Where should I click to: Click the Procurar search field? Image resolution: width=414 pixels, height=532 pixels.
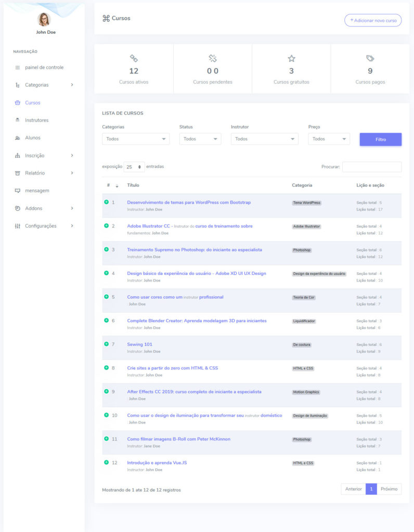(372, 167)
